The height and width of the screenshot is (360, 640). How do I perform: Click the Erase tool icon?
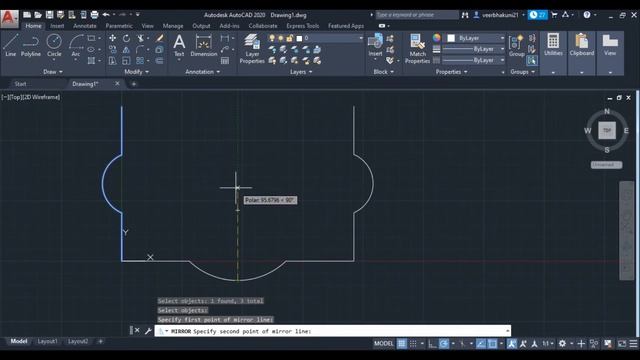(x=160, y=38)
